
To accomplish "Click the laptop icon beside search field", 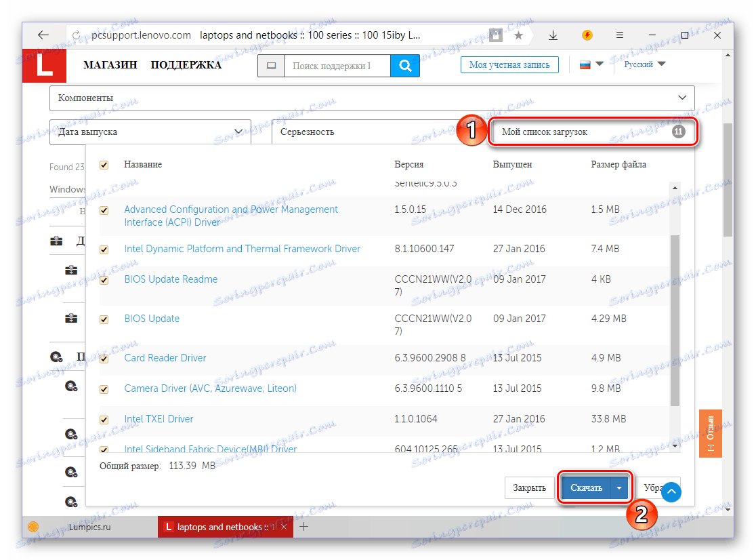I will click(272, 66).
